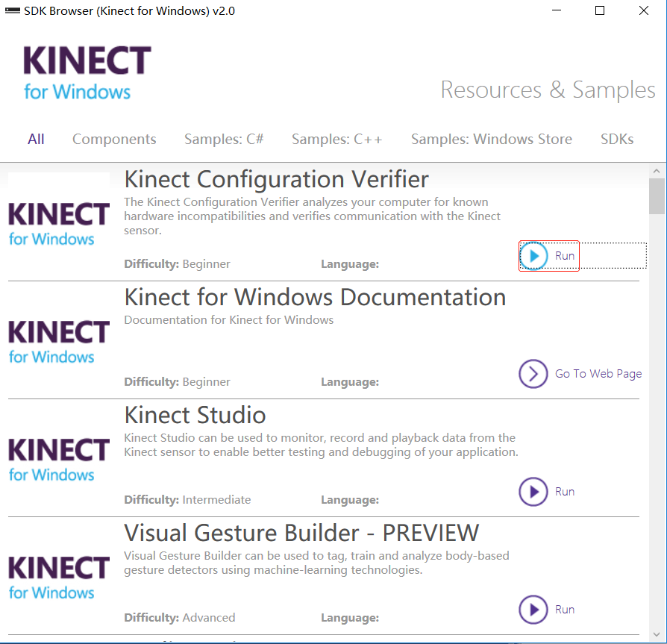Launch Visual Gesture Builder via its play icon
Viewport: 667px width, 644px height.
pos(533,610)
